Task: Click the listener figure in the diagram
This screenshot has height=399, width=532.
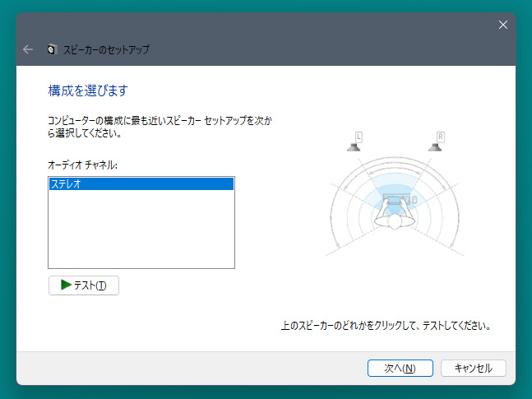Action: click(x=394, y=216)
